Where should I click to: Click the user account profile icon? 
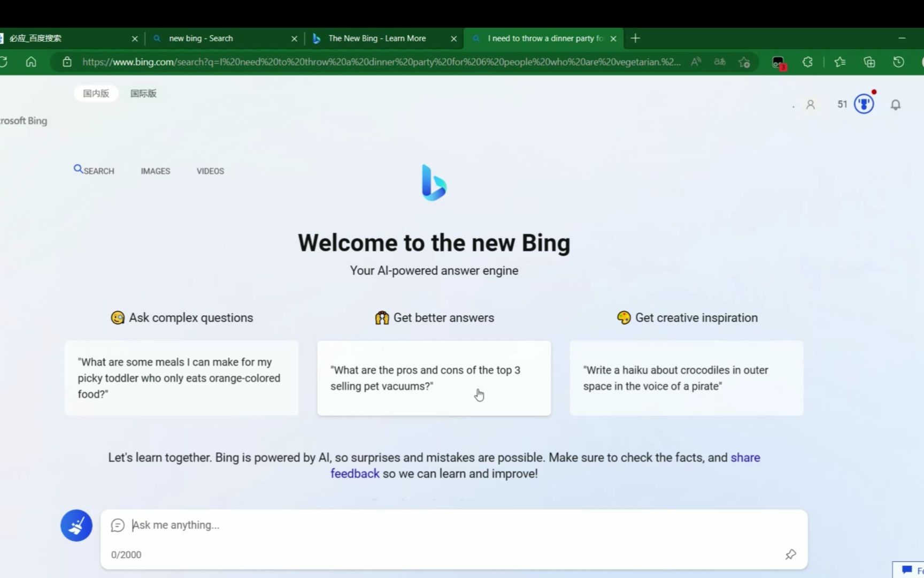click(811, 104)
